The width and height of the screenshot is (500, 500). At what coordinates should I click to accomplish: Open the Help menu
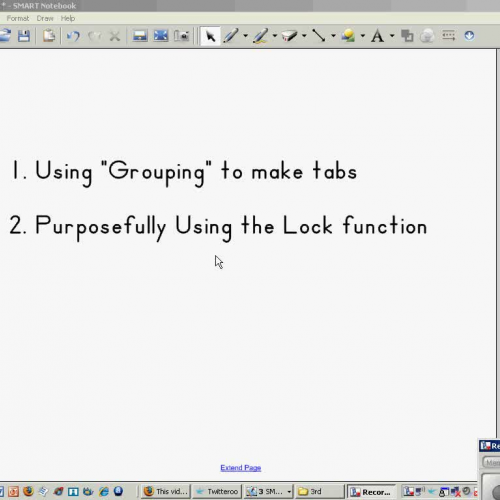68,18
